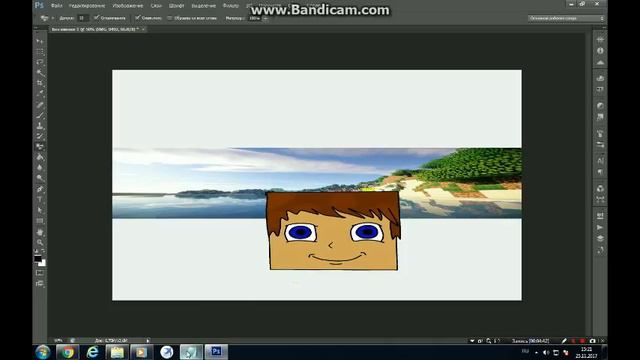
Task: Toggle Quick Mask mode
Action: point(40,273)
